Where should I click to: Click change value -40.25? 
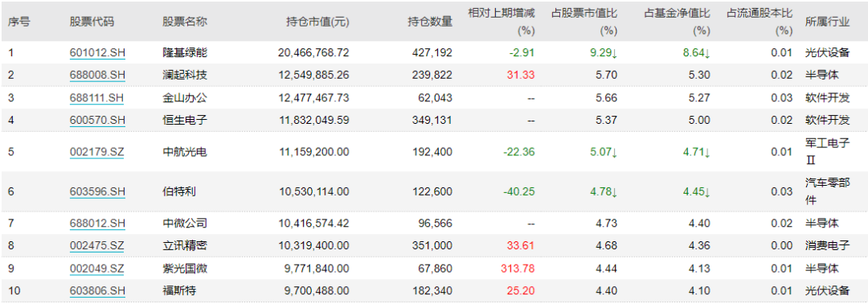520,191
